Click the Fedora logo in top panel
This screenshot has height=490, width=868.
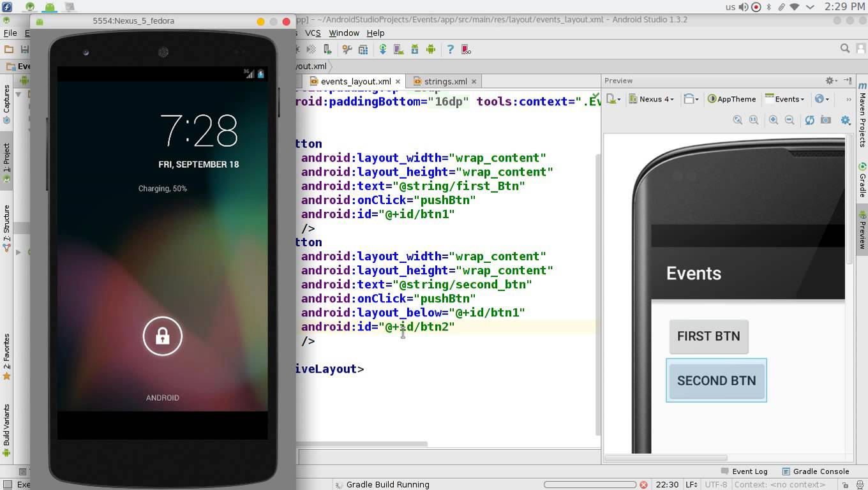click(6, 7)
